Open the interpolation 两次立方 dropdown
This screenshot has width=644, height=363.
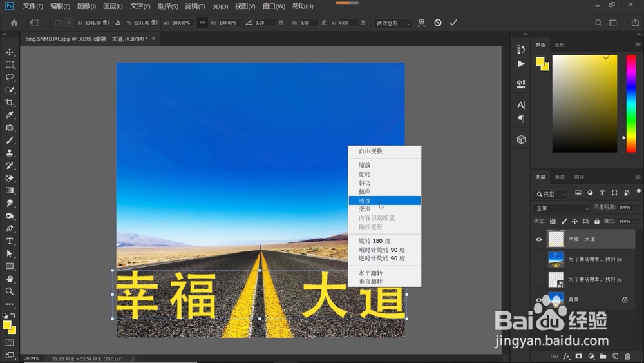[x=392, y=23]
